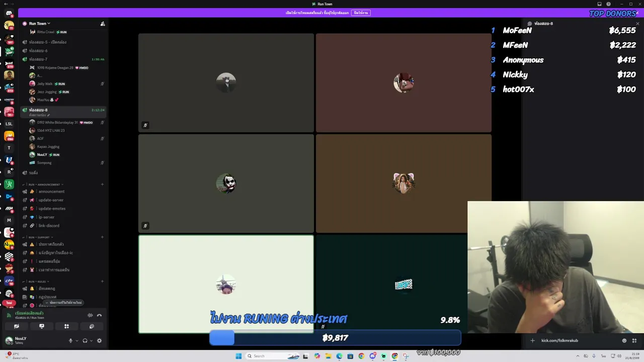The image size is (644, 362).
Task: Open user settings gear
Action: (99, 340)
